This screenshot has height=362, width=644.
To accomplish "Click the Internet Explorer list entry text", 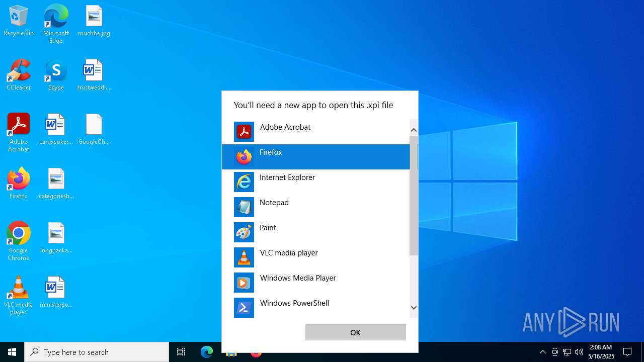I will pos(287,177).
